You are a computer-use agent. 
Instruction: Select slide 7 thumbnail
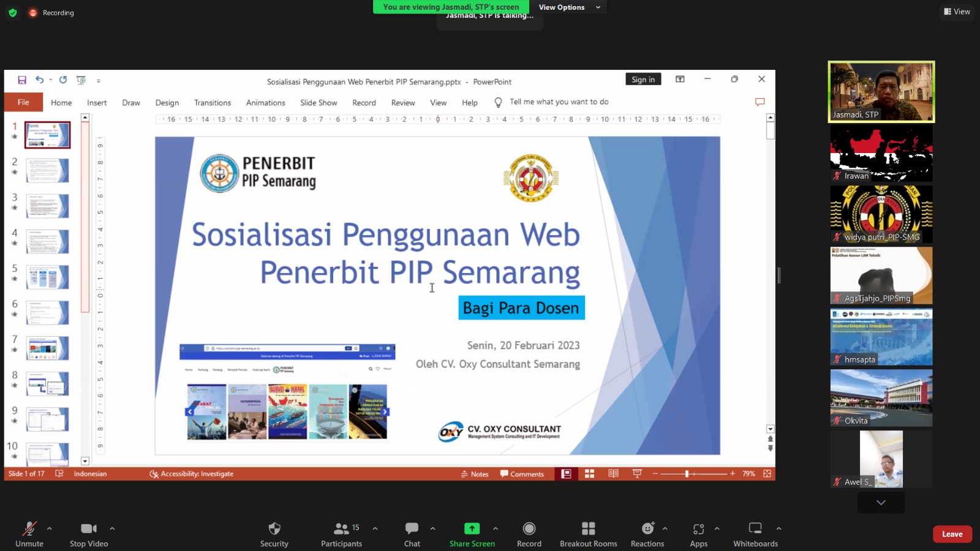coord(47,348)
